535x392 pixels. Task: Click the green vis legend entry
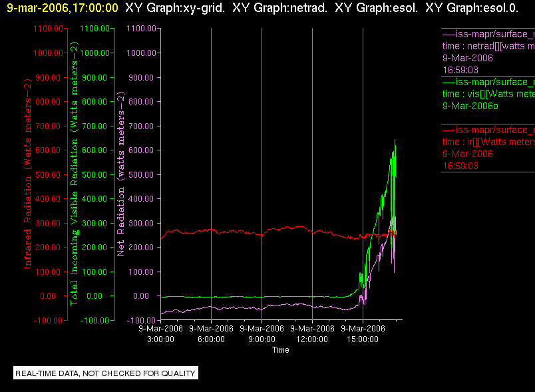click(x=488, y=94)
